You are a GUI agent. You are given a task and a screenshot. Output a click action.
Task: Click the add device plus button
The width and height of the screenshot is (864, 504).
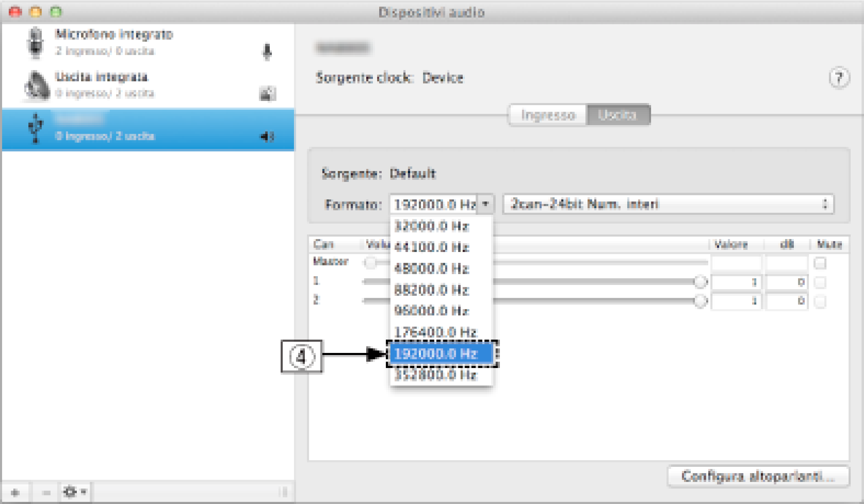(x=15, y=492)
